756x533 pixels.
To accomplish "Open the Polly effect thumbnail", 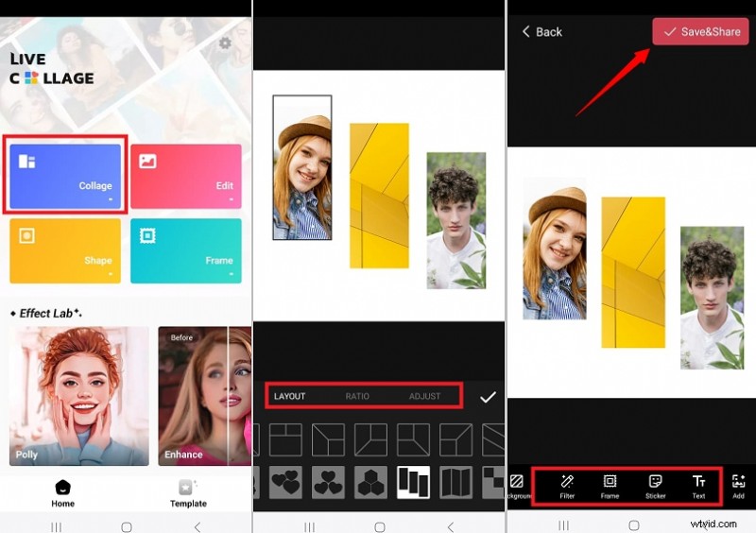I will (79, 396).
